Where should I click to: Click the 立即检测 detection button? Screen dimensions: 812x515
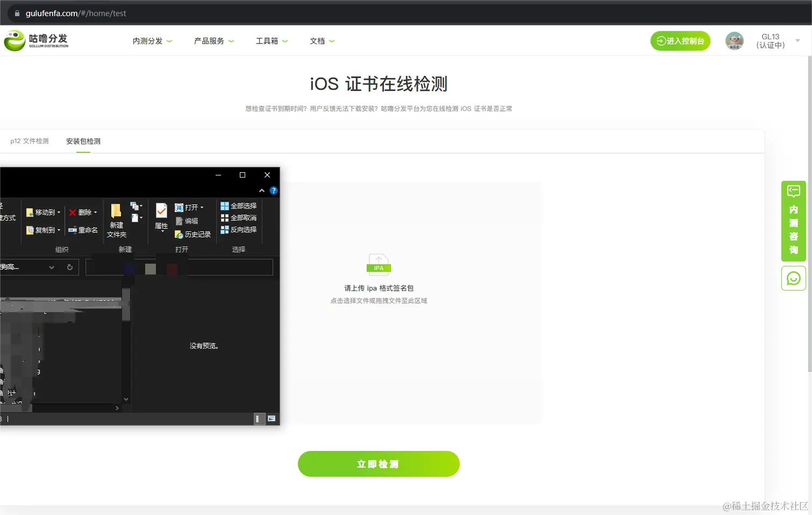click(x=379, y=463)
